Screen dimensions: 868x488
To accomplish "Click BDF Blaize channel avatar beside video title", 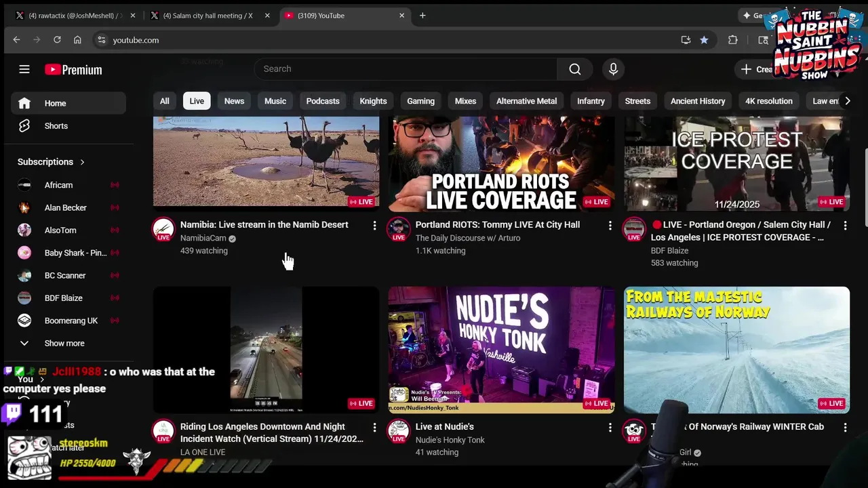I will 634,229.
